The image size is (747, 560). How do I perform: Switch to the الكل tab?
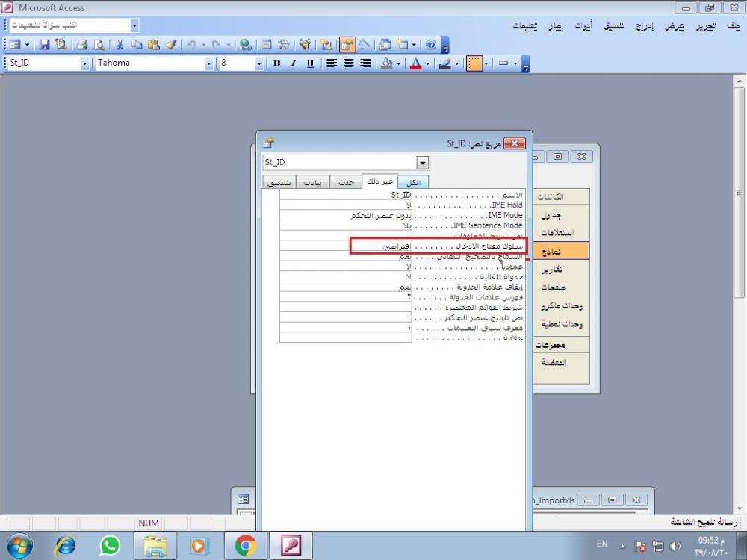click(413, 182)
